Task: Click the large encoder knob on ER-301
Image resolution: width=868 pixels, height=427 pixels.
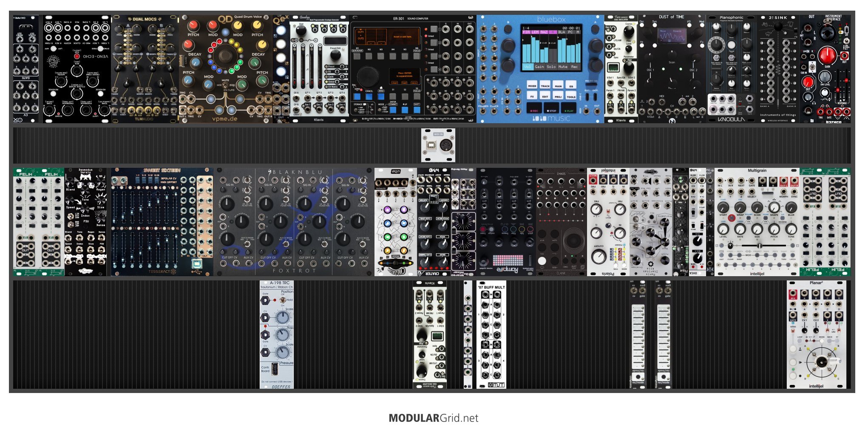Action: point(367,76)
